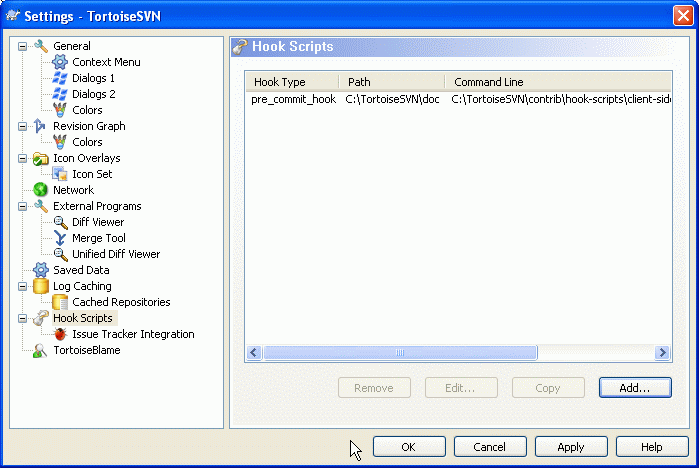Click the Colors icon under Revision Graph
The height and width of the screenshot is (468, 699).
click(60, 142)
